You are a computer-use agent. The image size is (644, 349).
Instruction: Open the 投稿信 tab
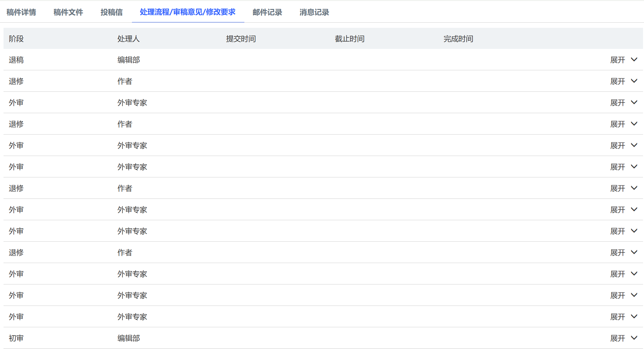tap(111, 12)
